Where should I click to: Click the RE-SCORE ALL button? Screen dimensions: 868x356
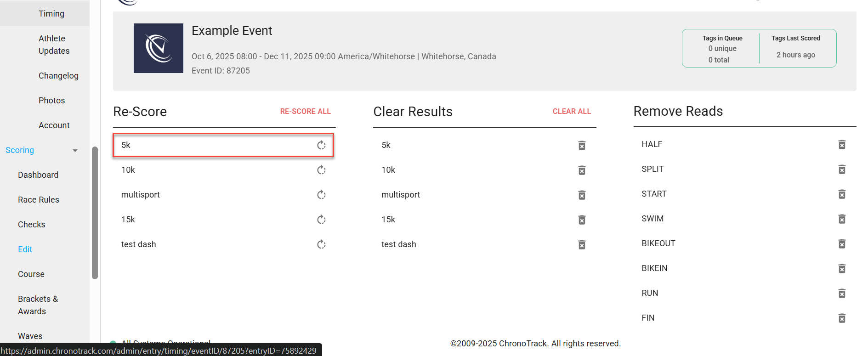pyautogui.click(x=305, y=111)
